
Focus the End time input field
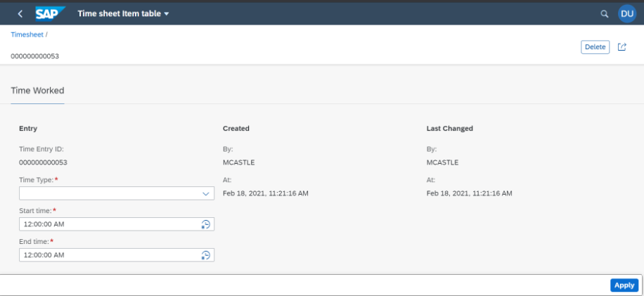click(x=117, y=255)
